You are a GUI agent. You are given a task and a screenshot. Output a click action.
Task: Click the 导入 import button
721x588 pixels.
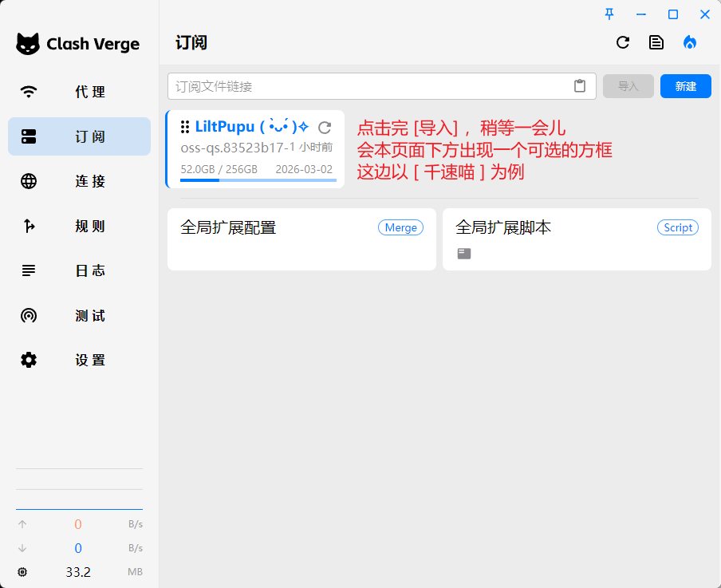tap(628, 86)
